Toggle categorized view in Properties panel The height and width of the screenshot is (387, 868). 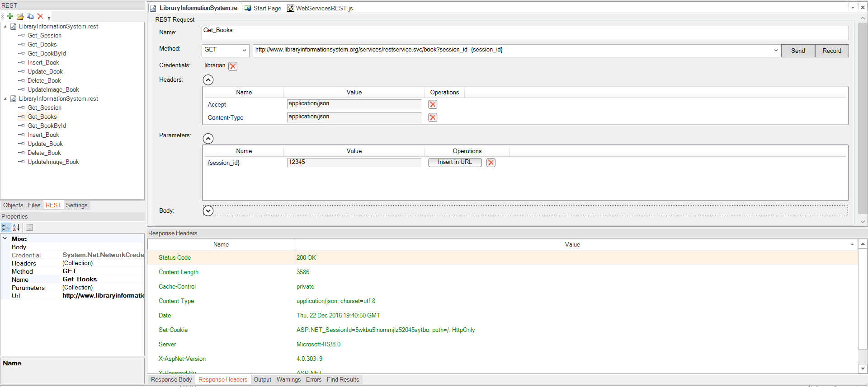click(x=6, y=228)
